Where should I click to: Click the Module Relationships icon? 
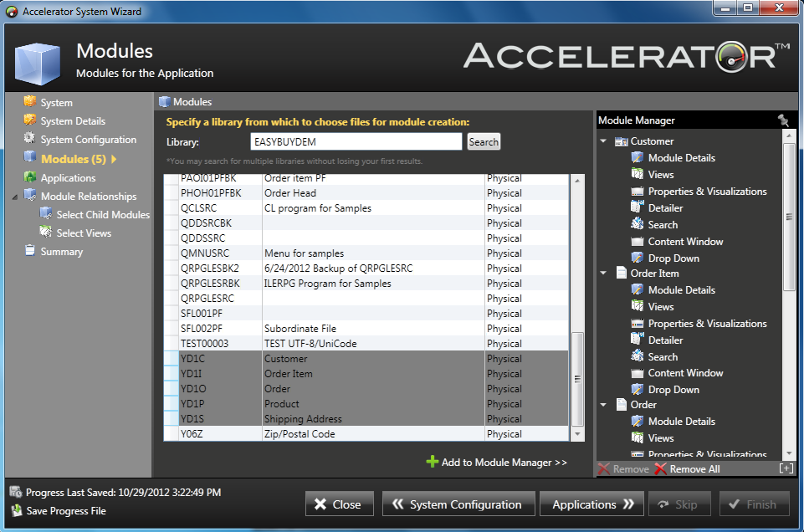click(x=30, y=195)
